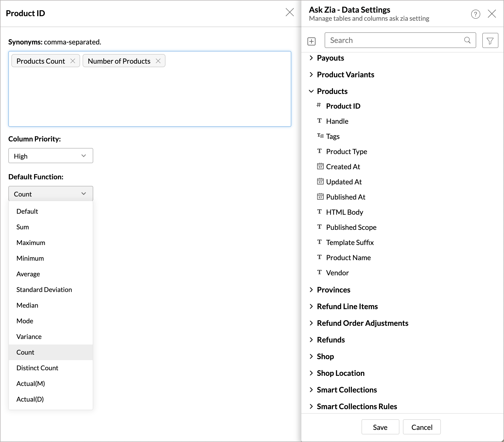Select Distinct Count from function list
Screen dimensions: 504x442
point(37,368)
